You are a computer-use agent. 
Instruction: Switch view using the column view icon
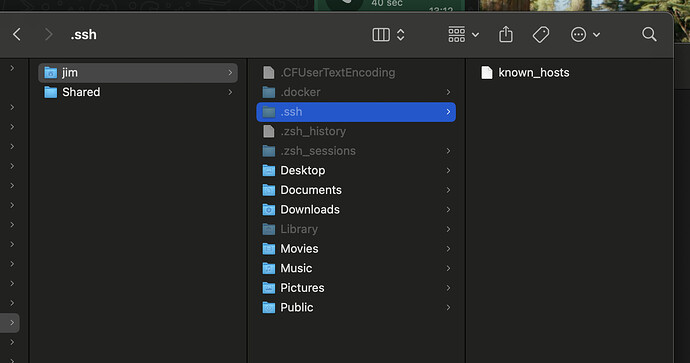(381, 34)
